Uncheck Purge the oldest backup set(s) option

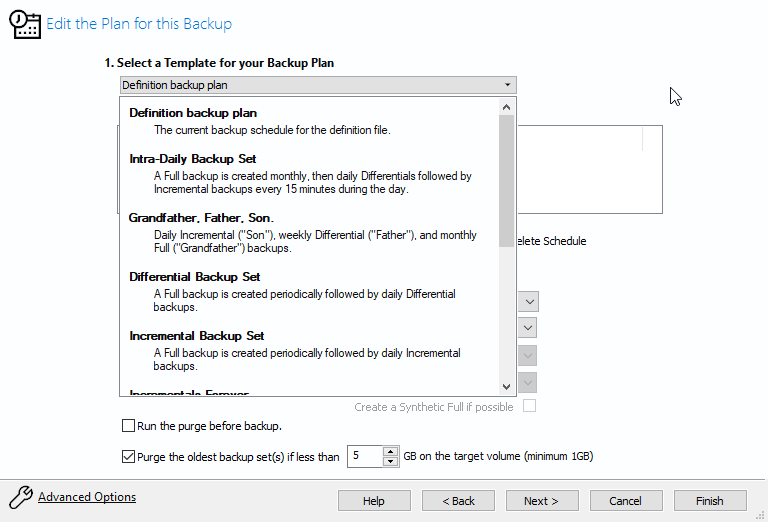(x=128, y=457)
